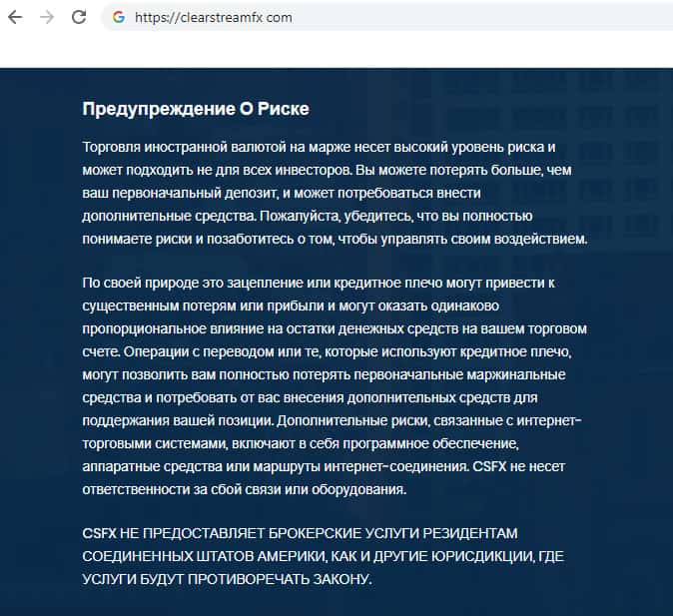
Task: Click the heading "Предупреждение О Риске"
Action: click(x=196, y=109)
